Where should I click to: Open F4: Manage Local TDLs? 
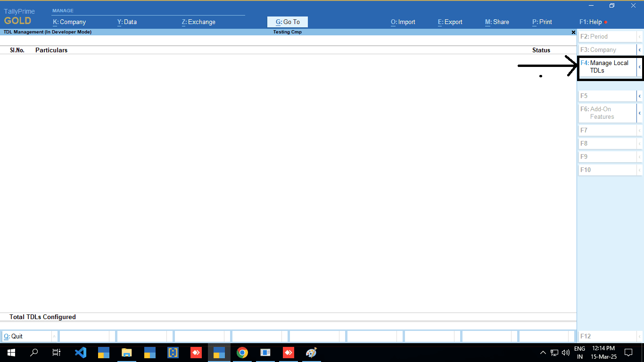tap(608, 66)
